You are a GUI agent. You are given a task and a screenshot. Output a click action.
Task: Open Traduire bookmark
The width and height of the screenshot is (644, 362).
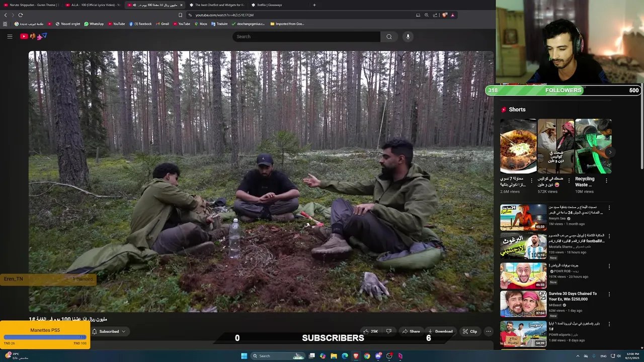pyautogui.click(x=219, y=24)
